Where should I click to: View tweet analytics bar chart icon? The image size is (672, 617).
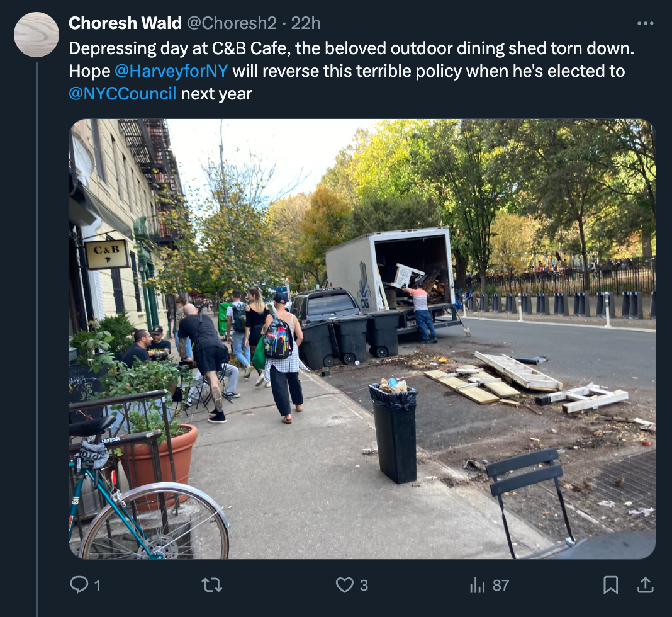[478, 586]
